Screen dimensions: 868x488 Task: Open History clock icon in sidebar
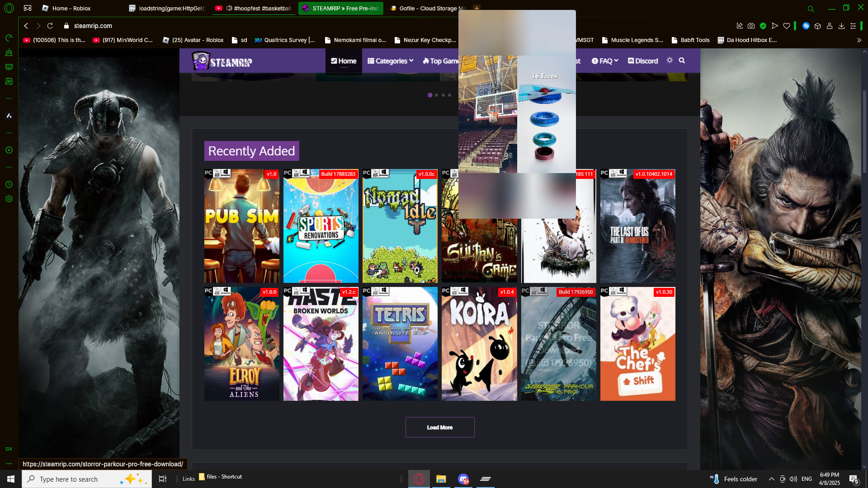(9, 184)
